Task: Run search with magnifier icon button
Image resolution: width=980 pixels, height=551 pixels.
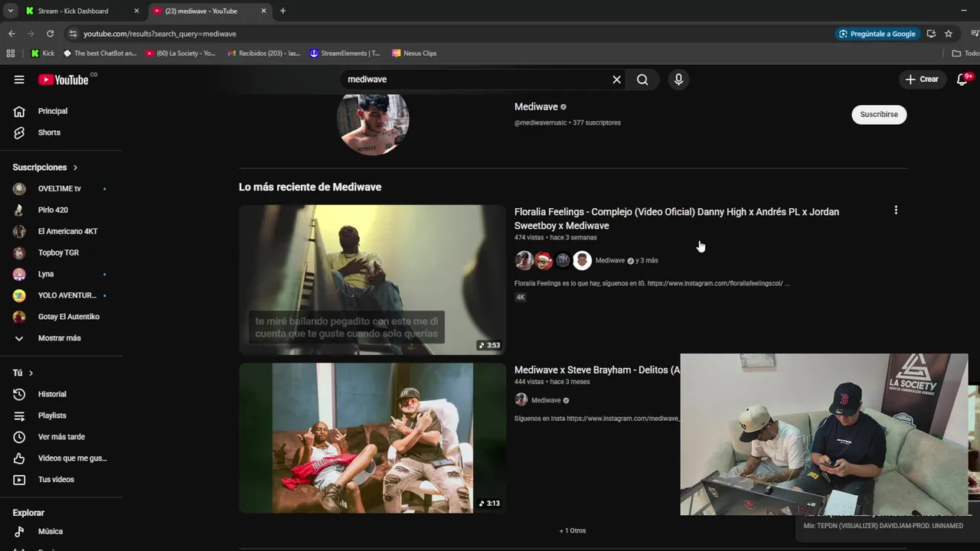Action: tap(642, 80)
